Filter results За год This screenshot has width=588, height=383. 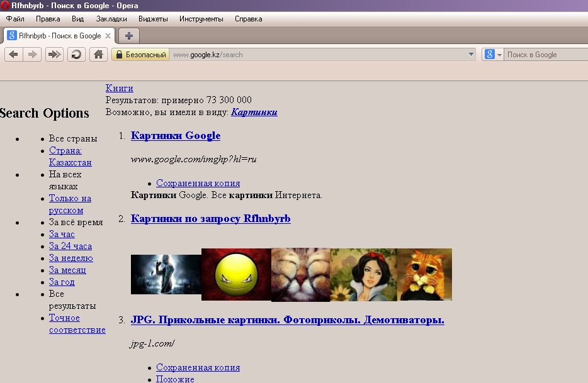[x=62, y=282]
